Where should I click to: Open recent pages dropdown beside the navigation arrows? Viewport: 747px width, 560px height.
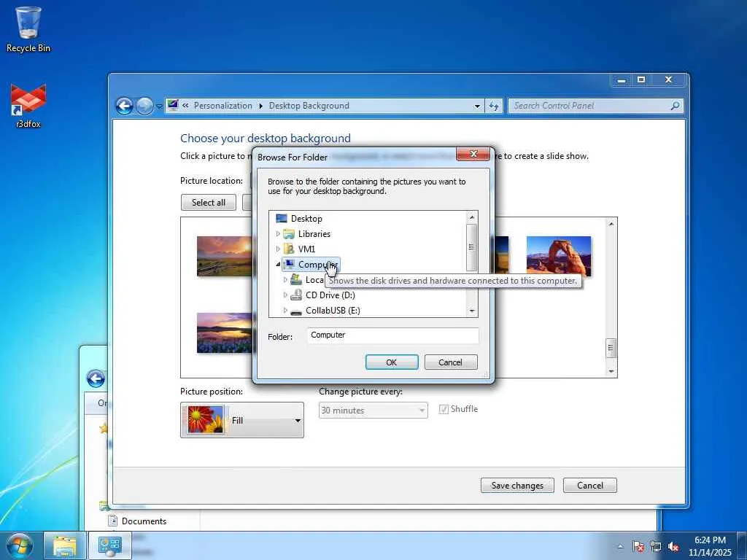coord(159,106)
